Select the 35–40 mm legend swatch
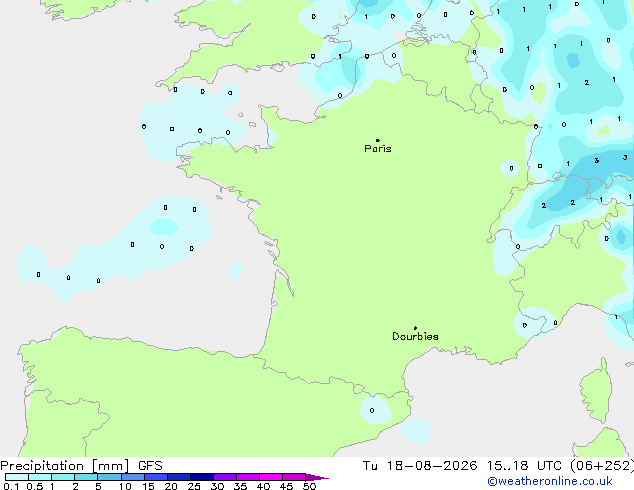 pos(248,477)
